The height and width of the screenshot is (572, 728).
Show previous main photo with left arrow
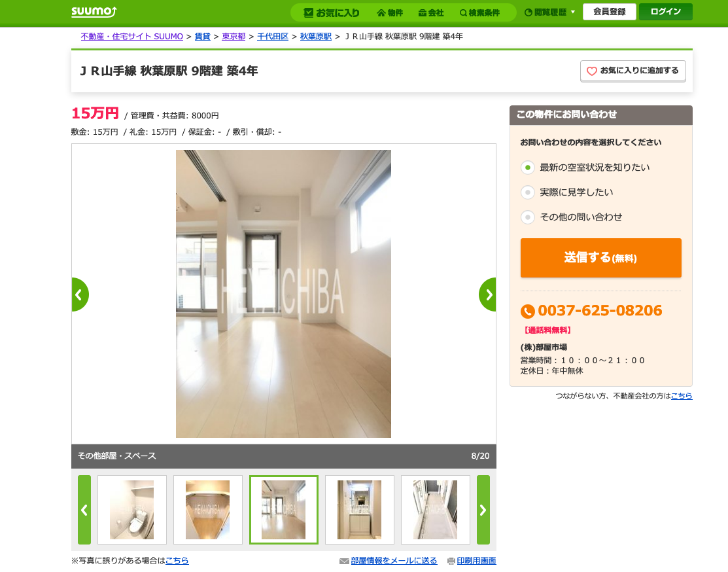click(x=80, y=295)
